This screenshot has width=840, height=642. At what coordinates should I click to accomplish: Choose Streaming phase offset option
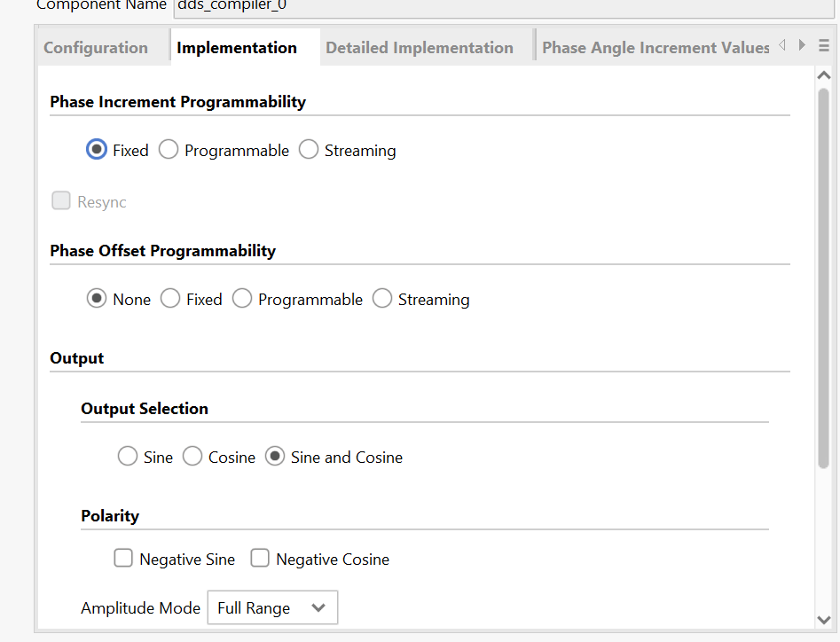(382, 300)
